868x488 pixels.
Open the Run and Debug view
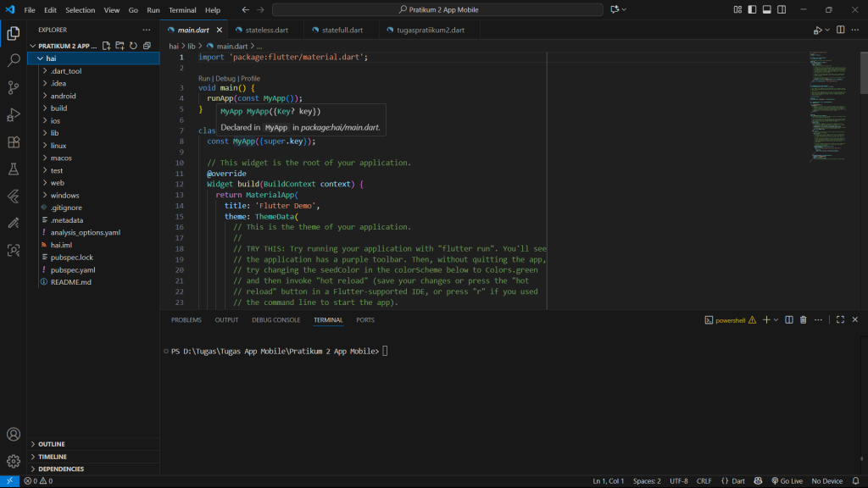click(14, 114)
